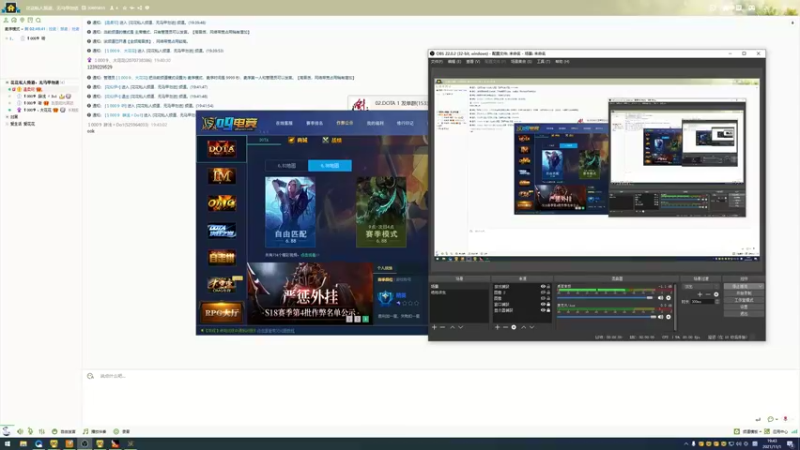Image resolution: width=800 pixels, height=450 pixels.
Task: Switch to 6.83地图 map tab
Action: coord(287,165)
